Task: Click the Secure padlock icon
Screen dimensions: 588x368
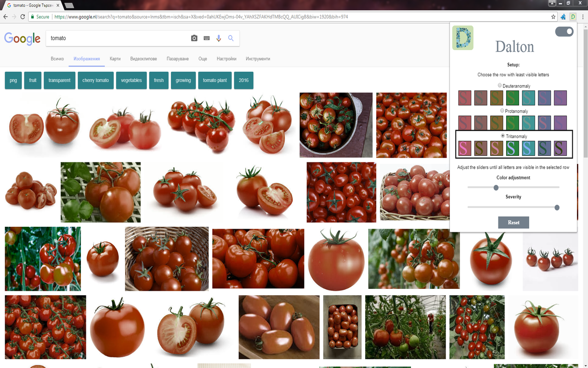Action: point(33,17)
